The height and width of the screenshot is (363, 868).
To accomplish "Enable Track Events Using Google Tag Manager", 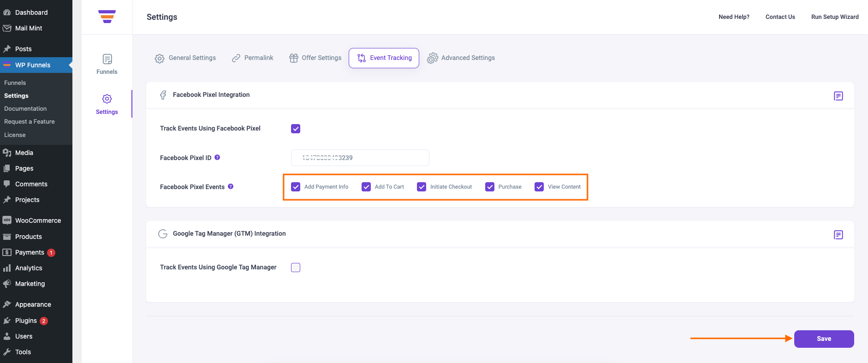I will pos(296,268).
